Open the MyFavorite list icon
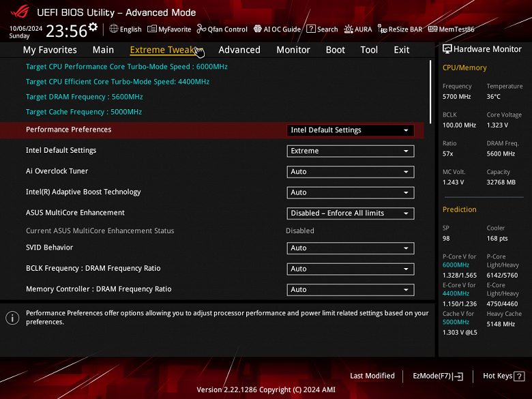This screenshot has height=399, width=532. click(152, 29)
